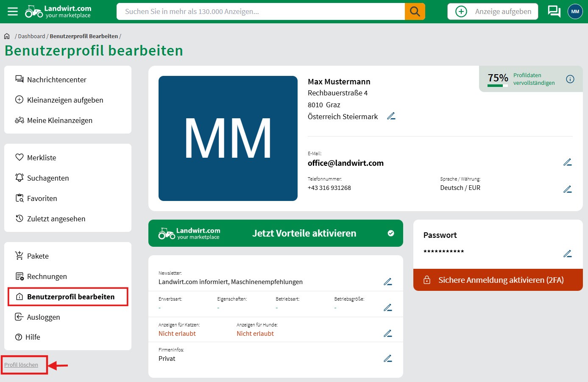Open the MM user avatar menu
This screenshot has height=382, width=588.
click(x=575, y=11)
